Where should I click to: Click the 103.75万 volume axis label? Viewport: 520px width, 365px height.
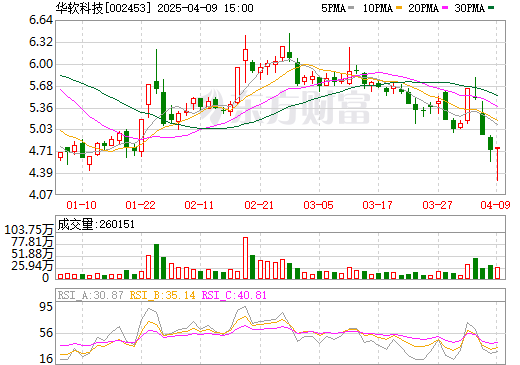(29, 230)
